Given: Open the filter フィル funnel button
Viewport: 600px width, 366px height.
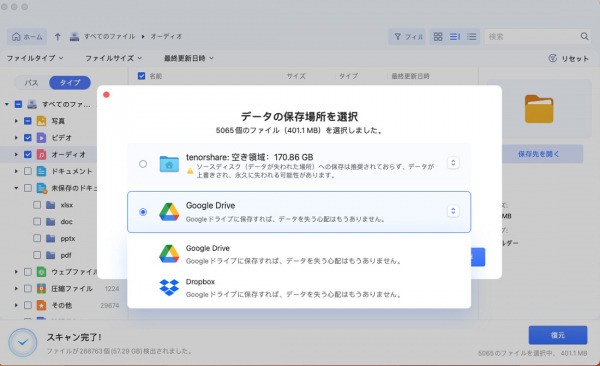Looking at the screenshot, I should 408,37.
